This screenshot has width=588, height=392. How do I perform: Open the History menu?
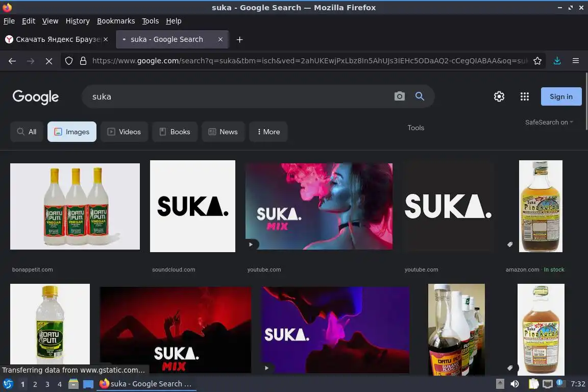click(78, 21)
